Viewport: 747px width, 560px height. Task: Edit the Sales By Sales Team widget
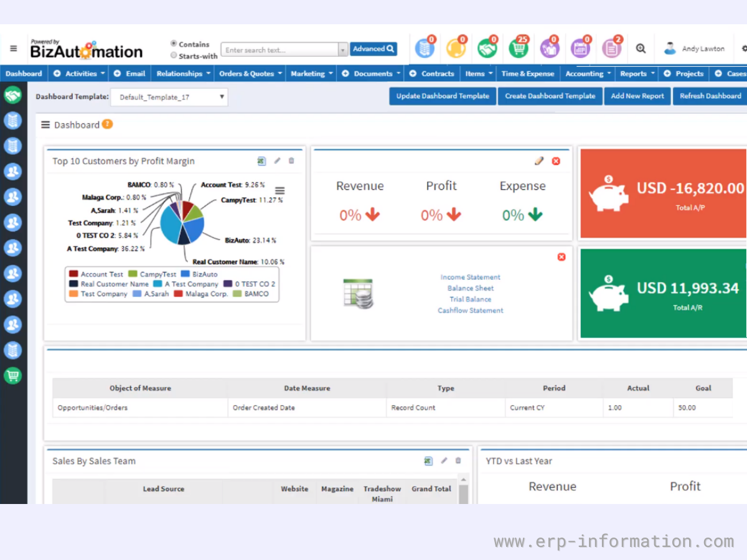point(444,461)
